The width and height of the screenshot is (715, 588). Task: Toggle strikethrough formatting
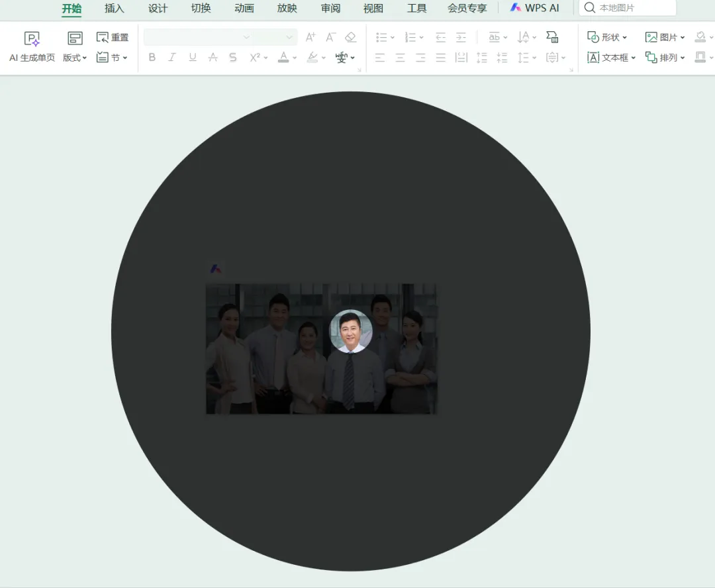[x=213, y=57]
